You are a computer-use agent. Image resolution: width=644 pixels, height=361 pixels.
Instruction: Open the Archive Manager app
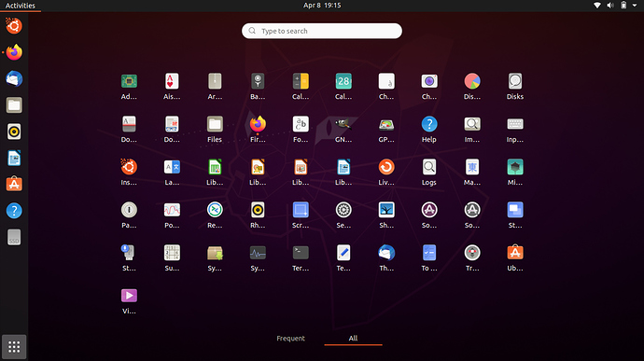tap(215, 81)
